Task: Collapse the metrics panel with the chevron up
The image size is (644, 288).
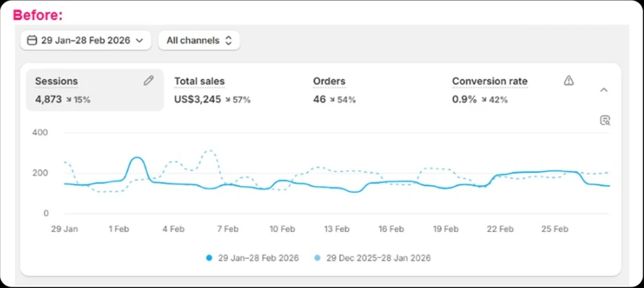Action: click(x=603, y=90)
